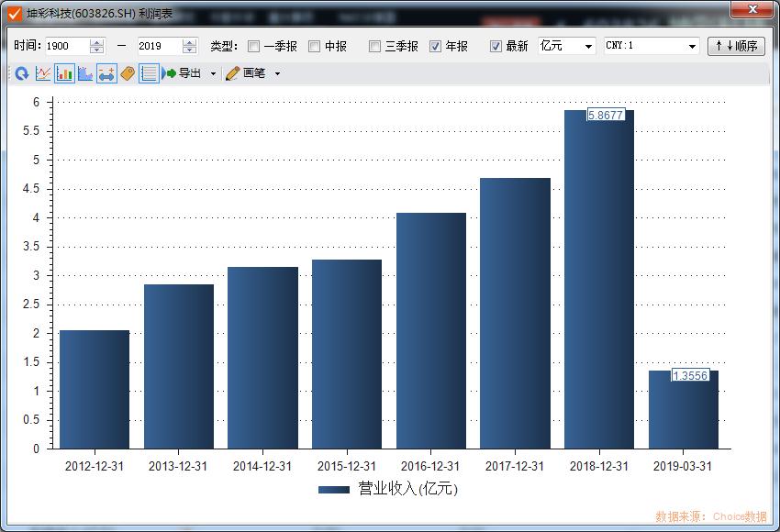Open the 亿元 unit dropdown
The width and height of the screenshot is (780, 532).
point(588,45)
